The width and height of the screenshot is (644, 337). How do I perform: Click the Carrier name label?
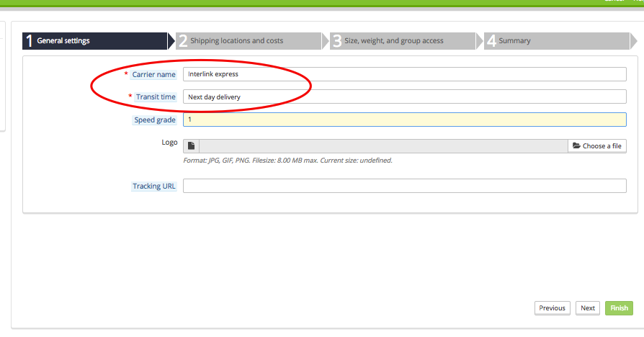click(x=153, y=75)
